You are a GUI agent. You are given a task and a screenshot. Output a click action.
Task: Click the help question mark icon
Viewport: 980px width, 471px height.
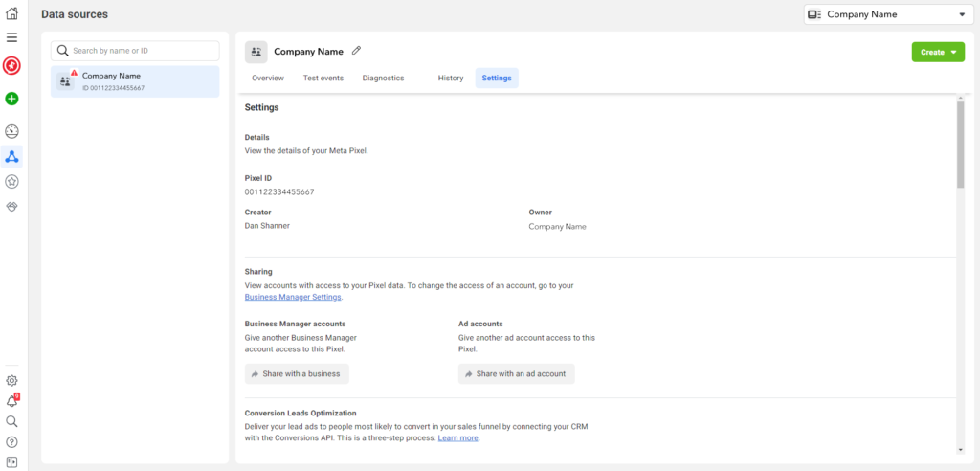(x=12, y=442)
